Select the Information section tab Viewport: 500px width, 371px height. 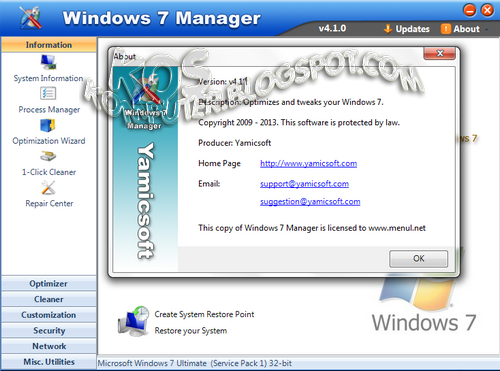pyautogui.click(x=49, y=45)
